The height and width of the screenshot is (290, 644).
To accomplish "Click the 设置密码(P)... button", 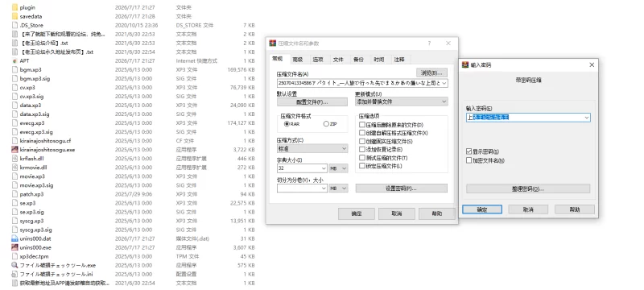I will point(401,188).
